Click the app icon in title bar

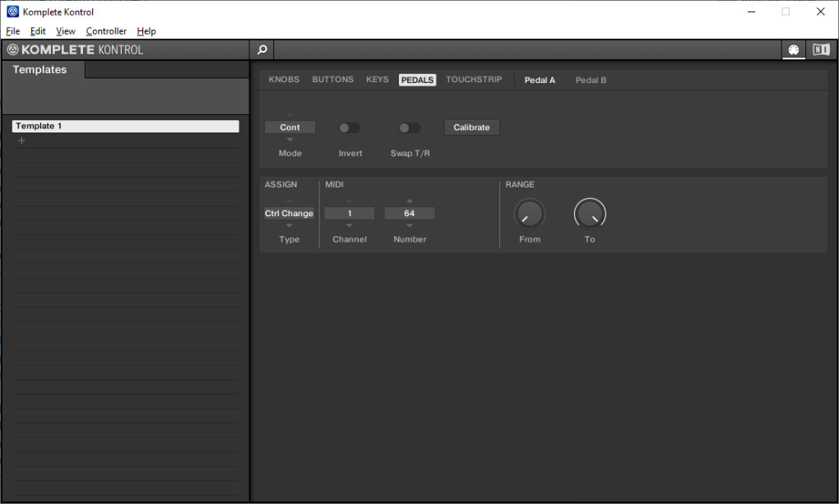(x=12, y=12)
